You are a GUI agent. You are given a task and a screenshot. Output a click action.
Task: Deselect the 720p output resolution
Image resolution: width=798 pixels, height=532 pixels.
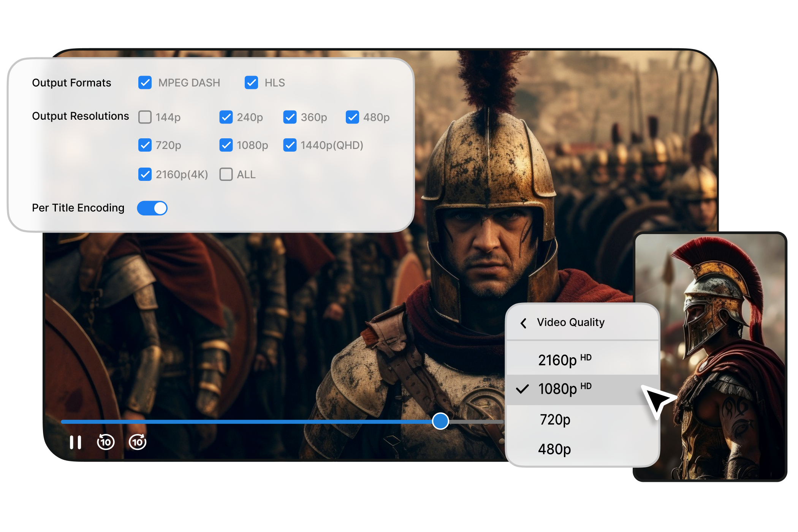(x=145, y=145)
